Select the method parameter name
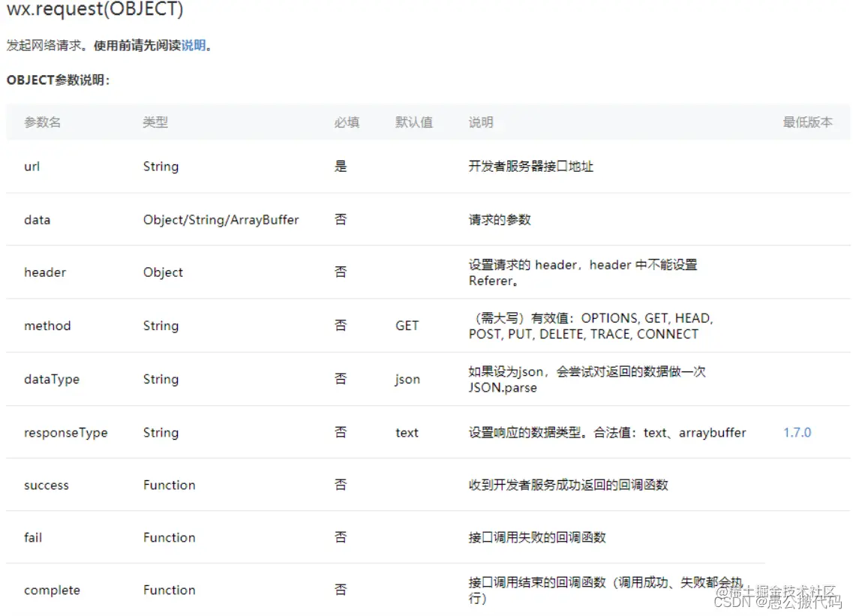The image size is (853, 616). pos(47,326)
